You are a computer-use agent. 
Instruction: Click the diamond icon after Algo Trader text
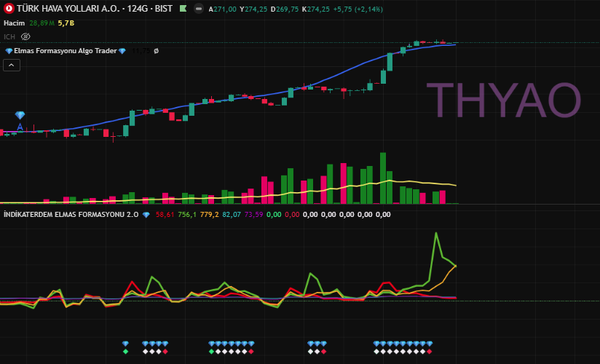tap(122, 51)
